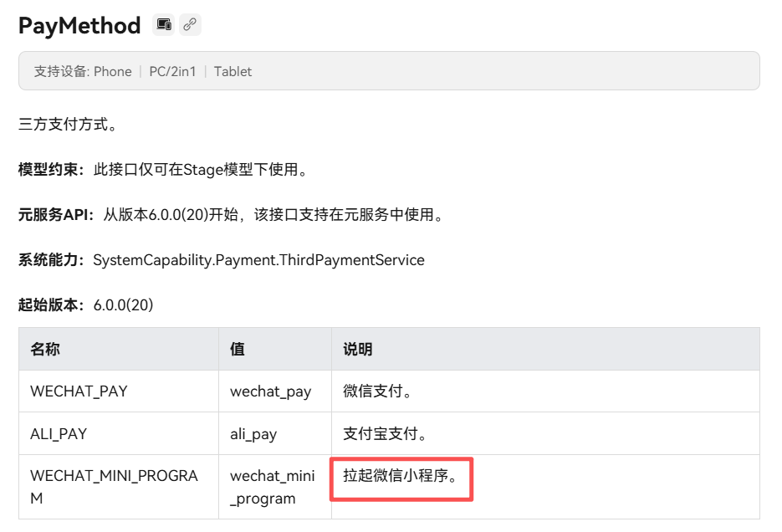Click the 元服务API version line

pos(231,215)
